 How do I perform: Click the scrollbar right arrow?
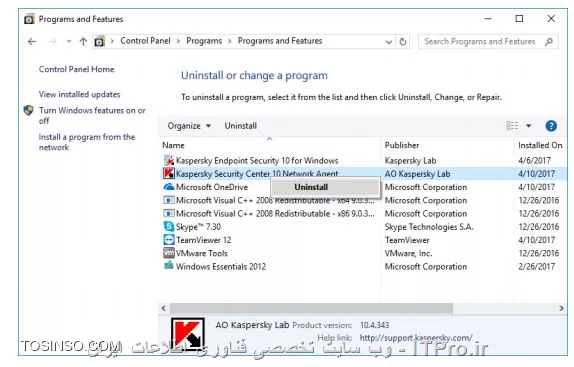pyautogui.click(x=562, y=308)
